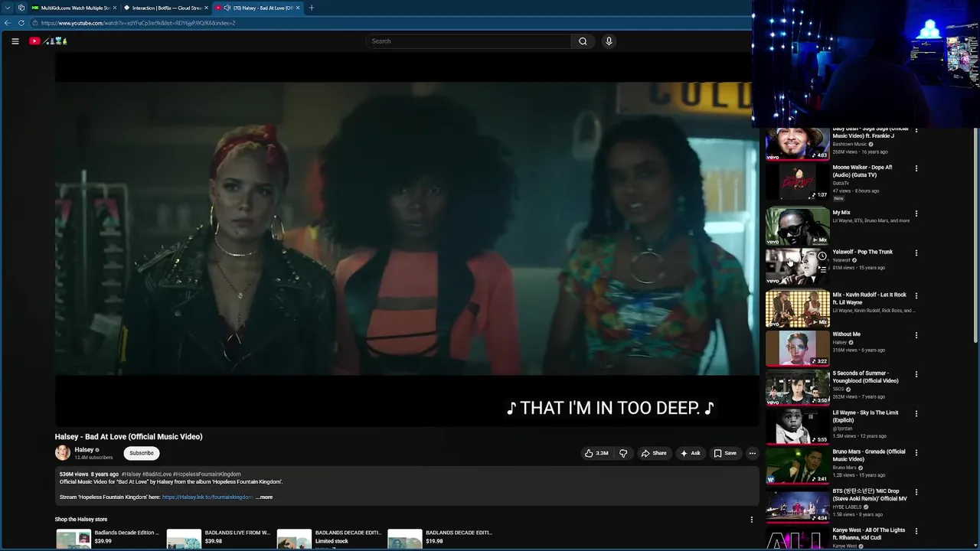View site information via the address bar lock icon
The height and width of the screenshot is (551, 980).
coord(35,23)
